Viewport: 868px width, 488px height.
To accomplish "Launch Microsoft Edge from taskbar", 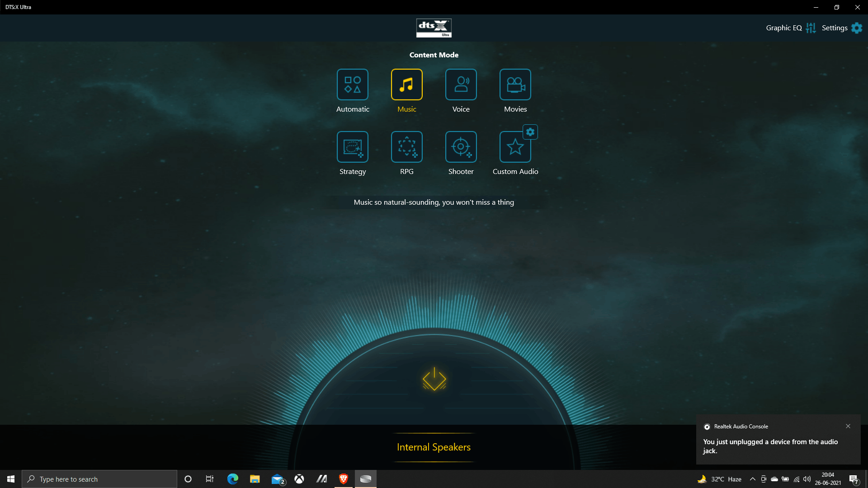I will click(x=233, y=479).
